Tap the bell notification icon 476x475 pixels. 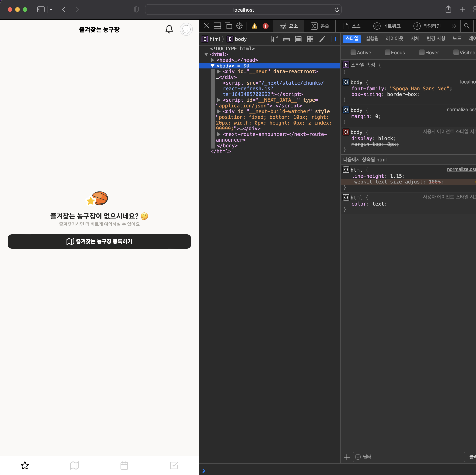(169, 29)
